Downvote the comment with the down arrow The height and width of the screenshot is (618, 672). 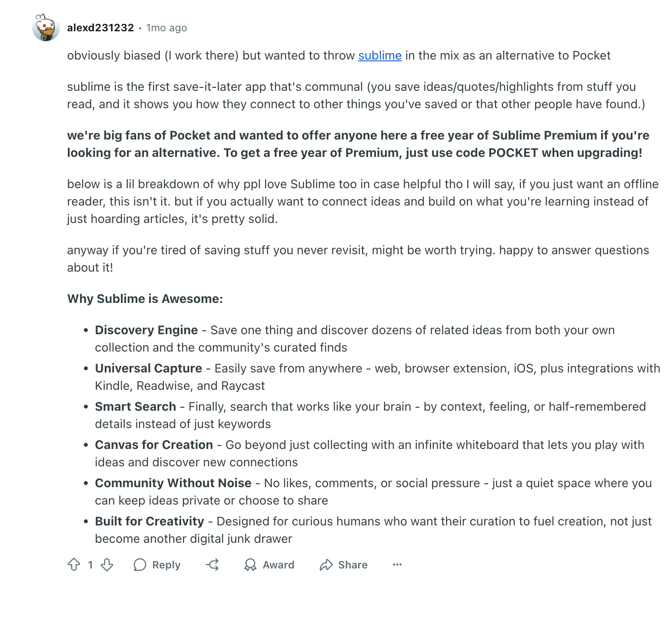[107, 565]
